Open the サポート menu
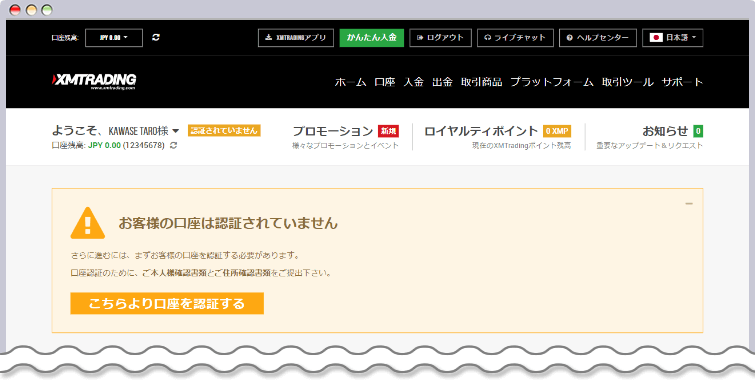Screen dimensions: 755x380 click(682, 82)
